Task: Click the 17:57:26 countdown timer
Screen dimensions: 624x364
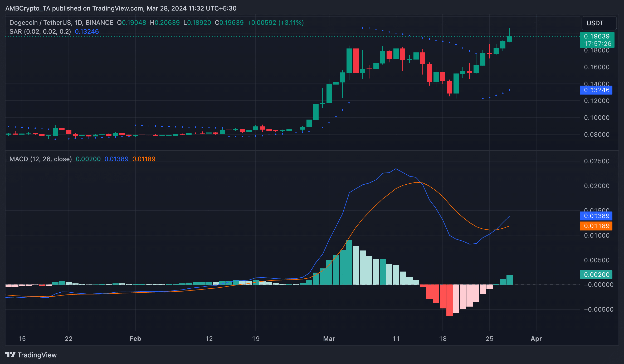Action: point(598,44)
